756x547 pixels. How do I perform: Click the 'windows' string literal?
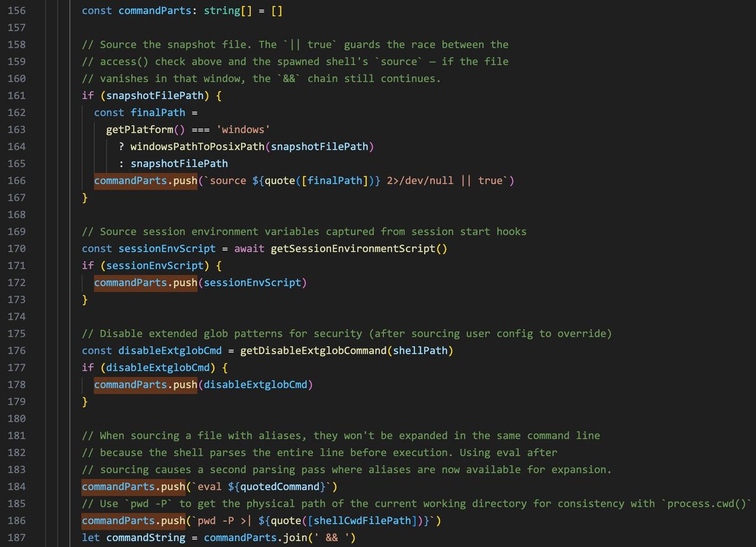243,129
